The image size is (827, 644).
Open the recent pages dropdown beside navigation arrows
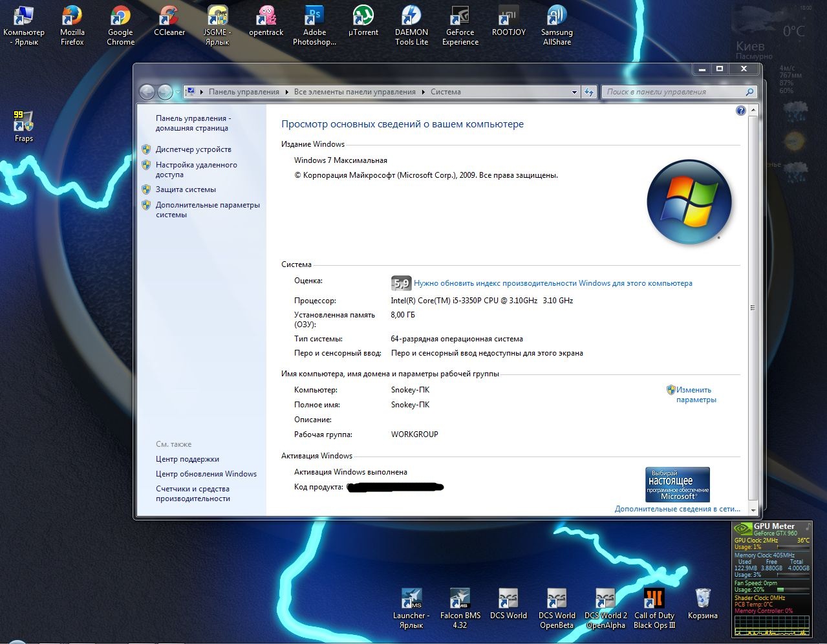click(178, 92)
